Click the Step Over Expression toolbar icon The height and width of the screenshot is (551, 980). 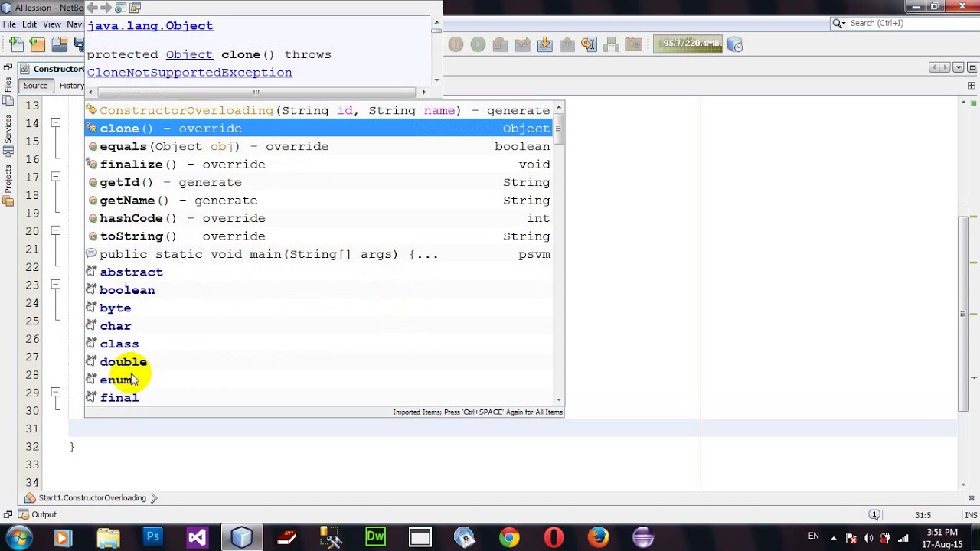[x=522, y=44]
